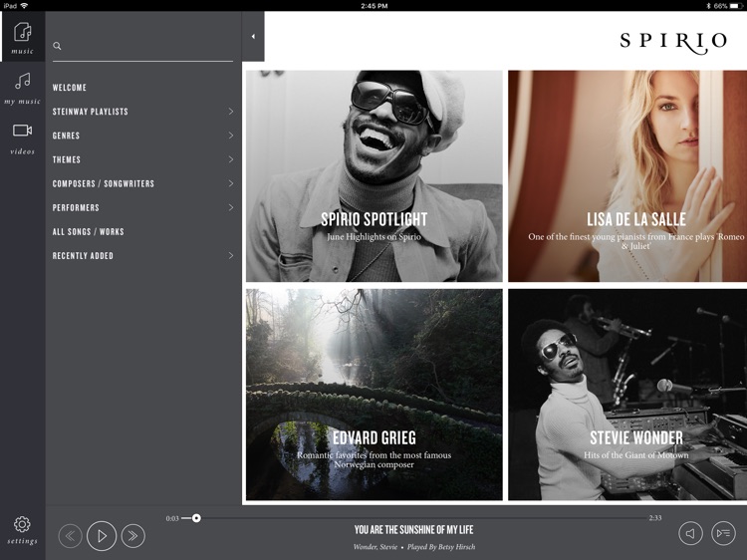Tap the battery indicator

click(736, 6)
